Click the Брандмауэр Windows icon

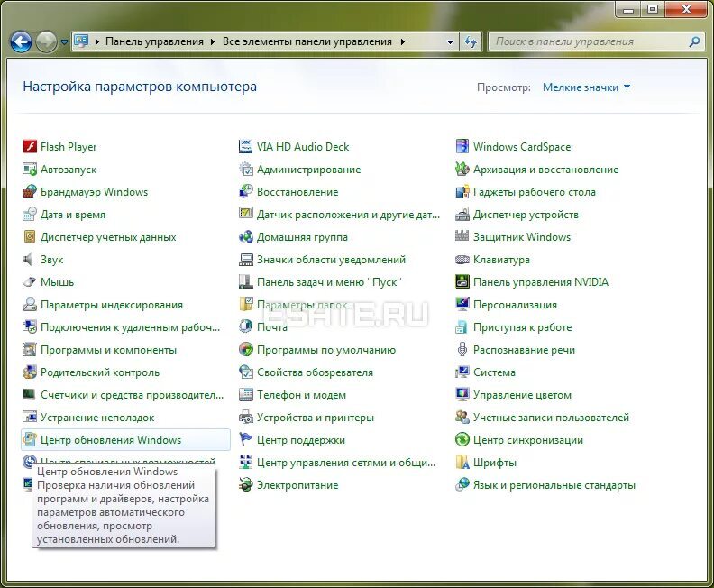tap(30, 192)
